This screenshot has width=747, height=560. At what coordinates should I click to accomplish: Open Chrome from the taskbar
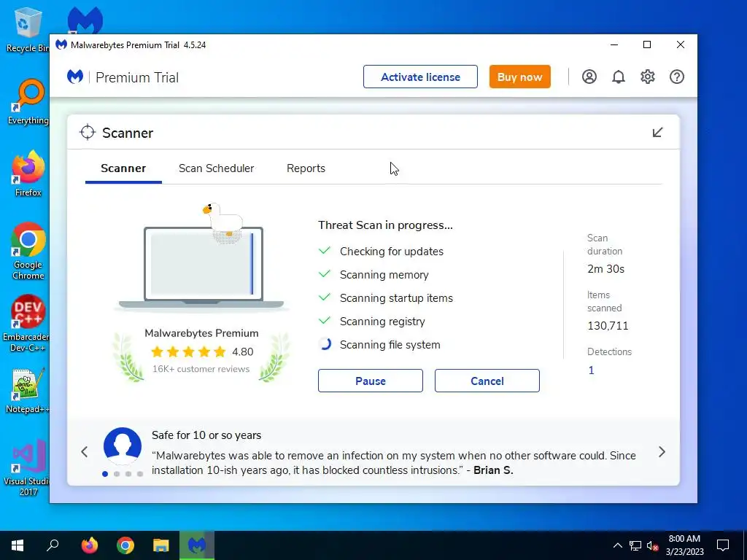pos(125,545)
